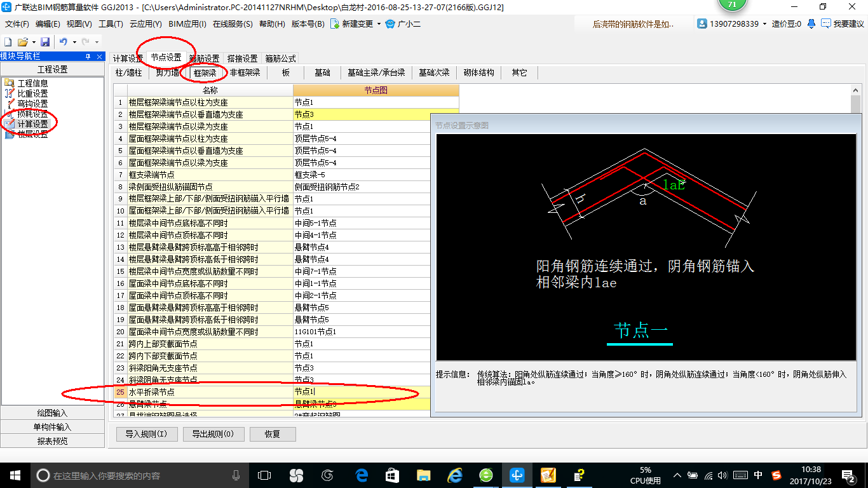868x488 pixels.
Task: Close the 模块导航栏 panel
Action: (x=99, y=57)
